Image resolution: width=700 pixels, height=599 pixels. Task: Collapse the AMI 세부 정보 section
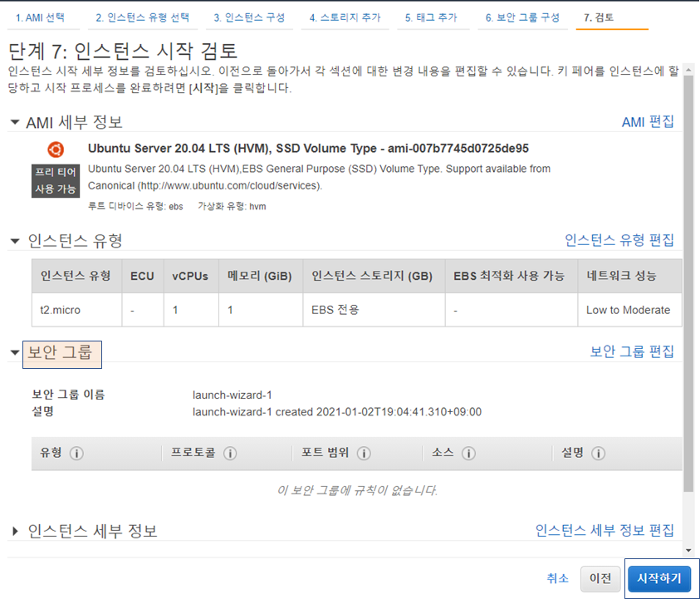pos(15,122)
